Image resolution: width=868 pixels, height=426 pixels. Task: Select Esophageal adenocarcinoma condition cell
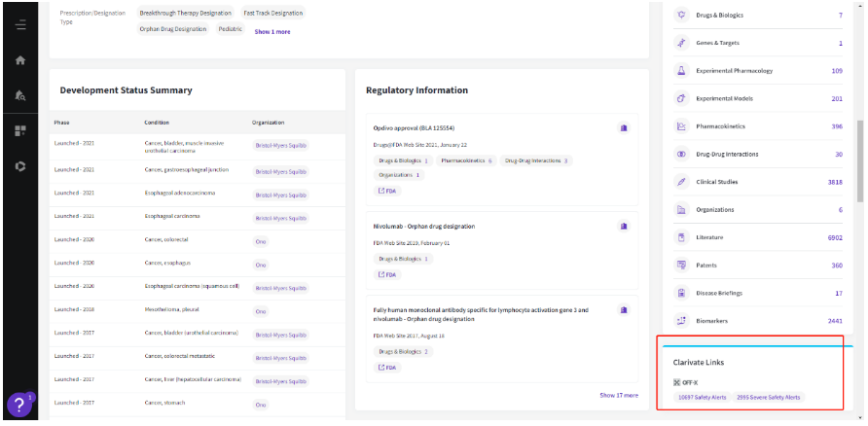point(180,194)
